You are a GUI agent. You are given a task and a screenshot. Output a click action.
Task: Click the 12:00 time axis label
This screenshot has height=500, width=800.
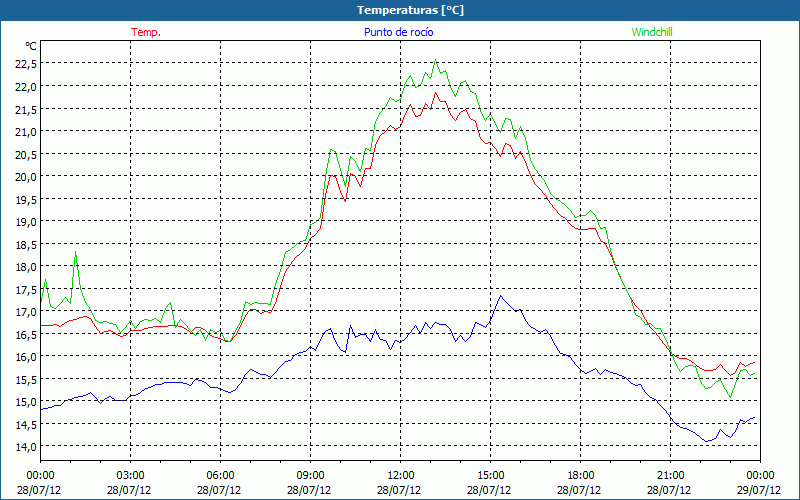[401, 475]
